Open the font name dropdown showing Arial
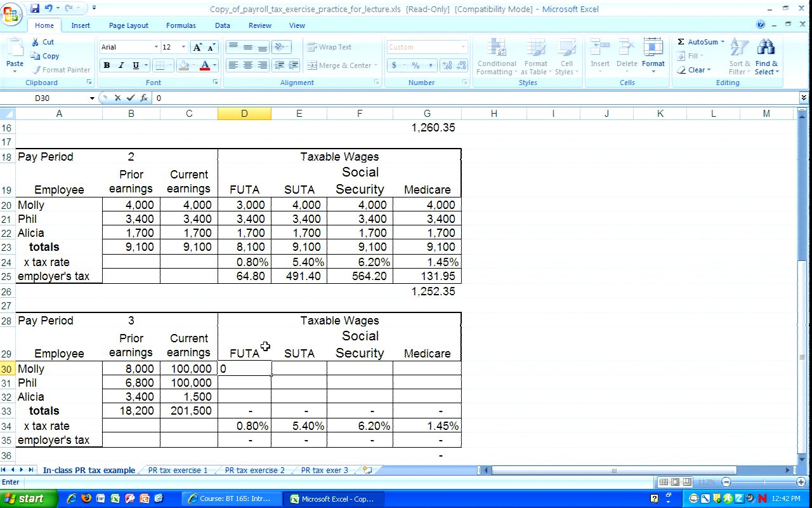 coord(156,47)
